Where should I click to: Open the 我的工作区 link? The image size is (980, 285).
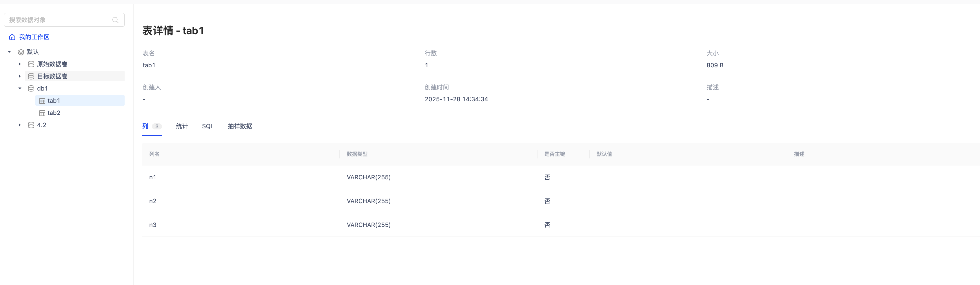point(34,37)
